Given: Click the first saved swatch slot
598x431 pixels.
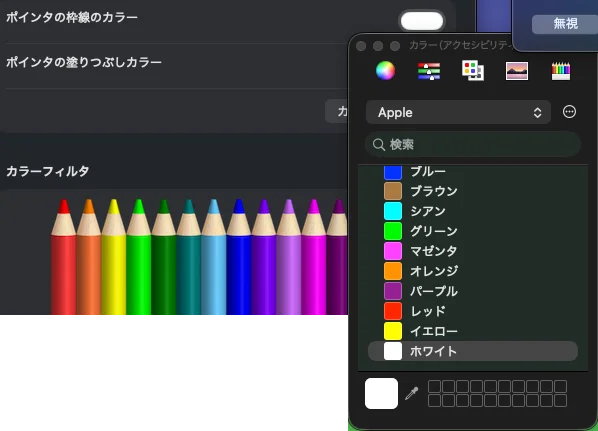Looking at the screenshot, I should 434,386.
